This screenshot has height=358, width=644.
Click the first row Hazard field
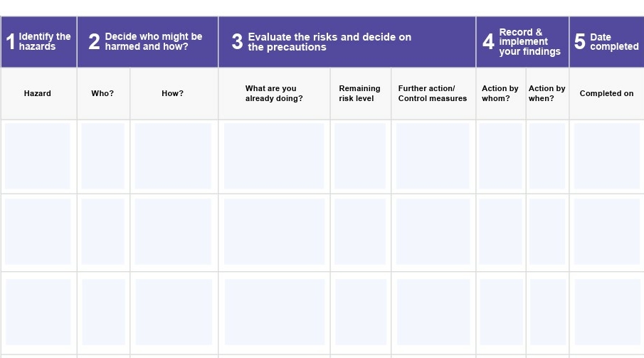tap(38, 156)
